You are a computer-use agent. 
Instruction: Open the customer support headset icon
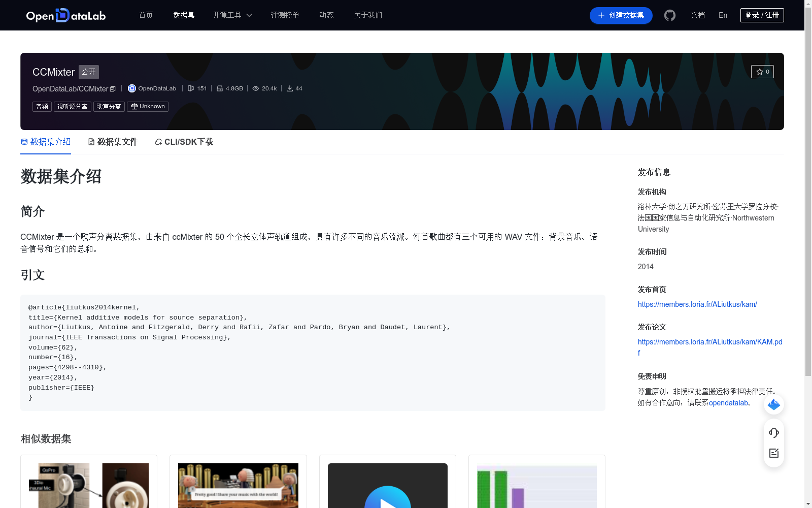pos(774,432)
